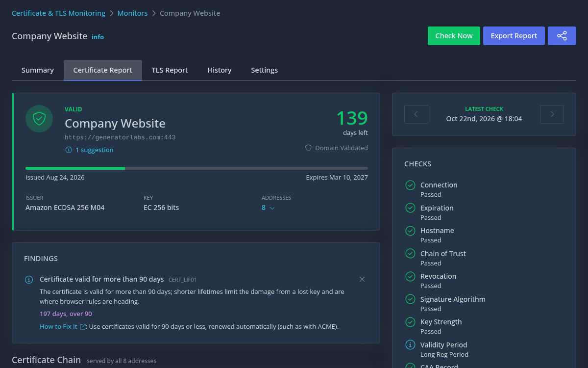Image resolution: width=588 pixels, height=368 pixels.
Task: Click the Domain Validated shield icon
Action: [308, 148]
